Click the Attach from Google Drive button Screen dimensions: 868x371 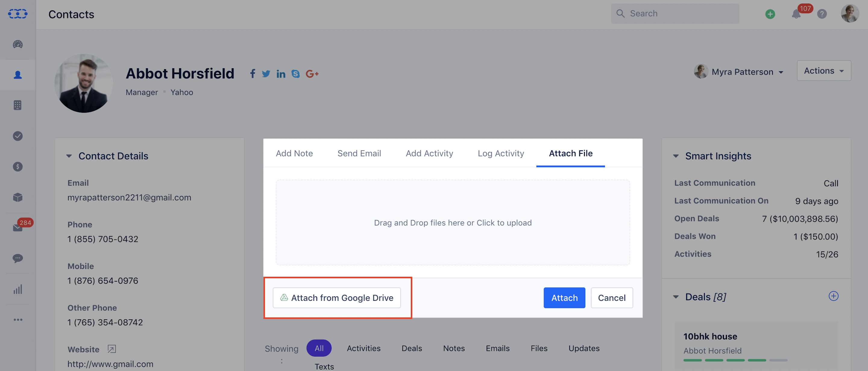[337, 298]
